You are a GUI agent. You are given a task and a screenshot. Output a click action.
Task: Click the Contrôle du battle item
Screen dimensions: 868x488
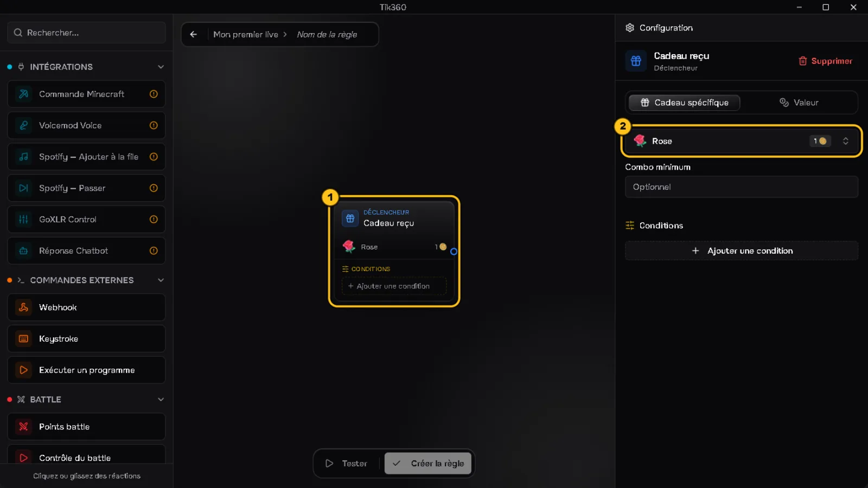86,457
